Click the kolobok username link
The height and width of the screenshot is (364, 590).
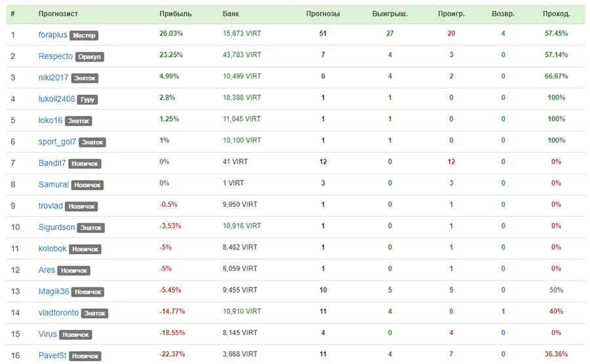(52, 249)
